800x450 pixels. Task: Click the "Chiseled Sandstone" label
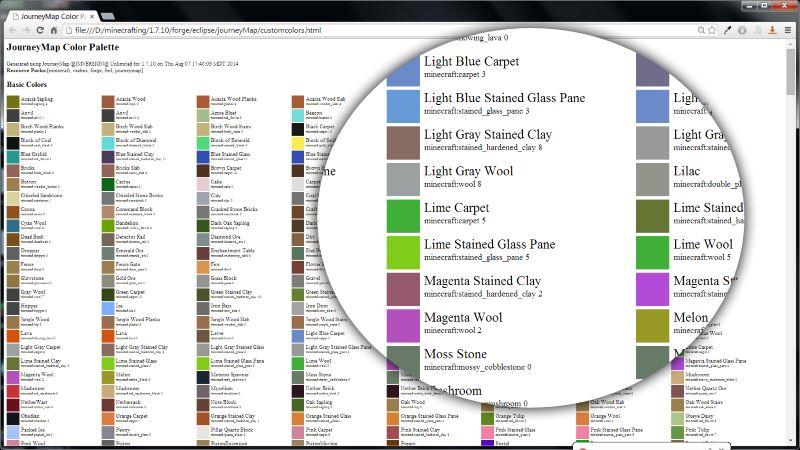[x=41, y=195]
